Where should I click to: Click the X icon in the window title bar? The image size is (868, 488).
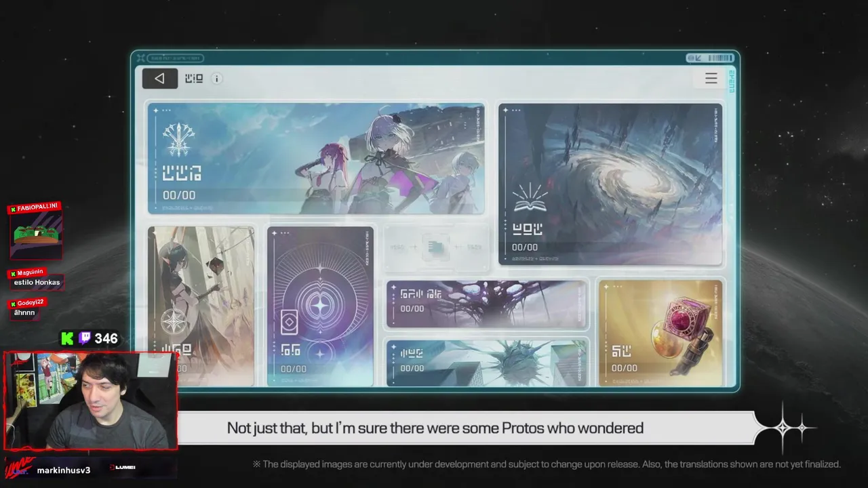point(140,58)
